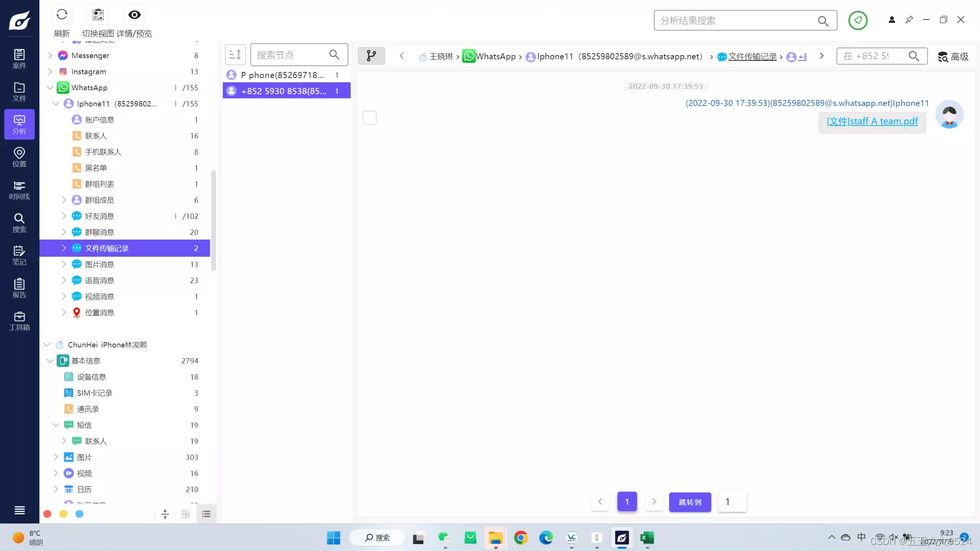This screenshot has height=551, width=980.
Task: Check the checkbox beside the chat message
Action: pyautogui.click(x=370, y=118)
